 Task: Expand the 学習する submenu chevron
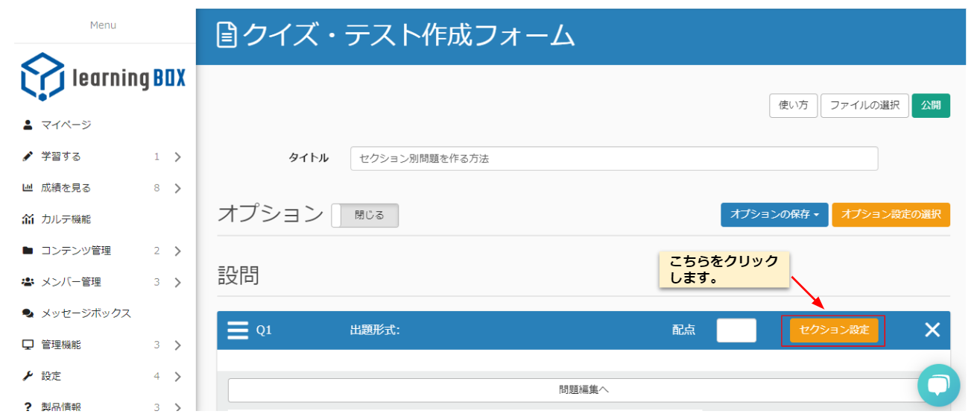point(177,157)
